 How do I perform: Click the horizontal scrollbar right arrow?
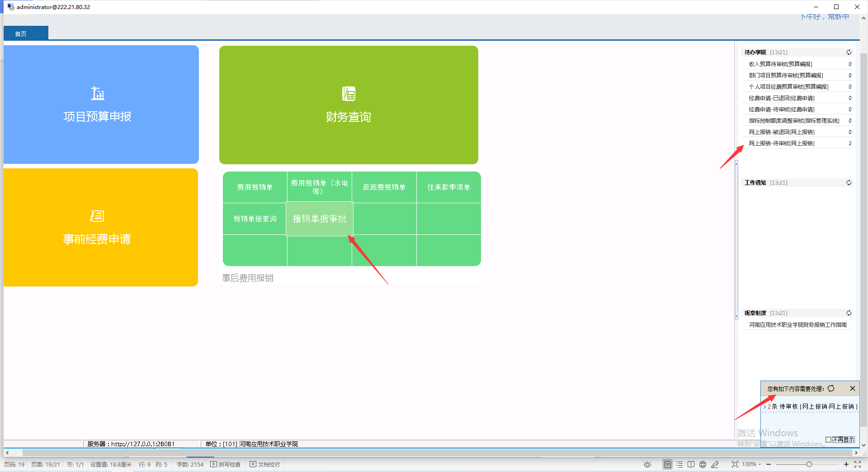[x=856, y=453]
